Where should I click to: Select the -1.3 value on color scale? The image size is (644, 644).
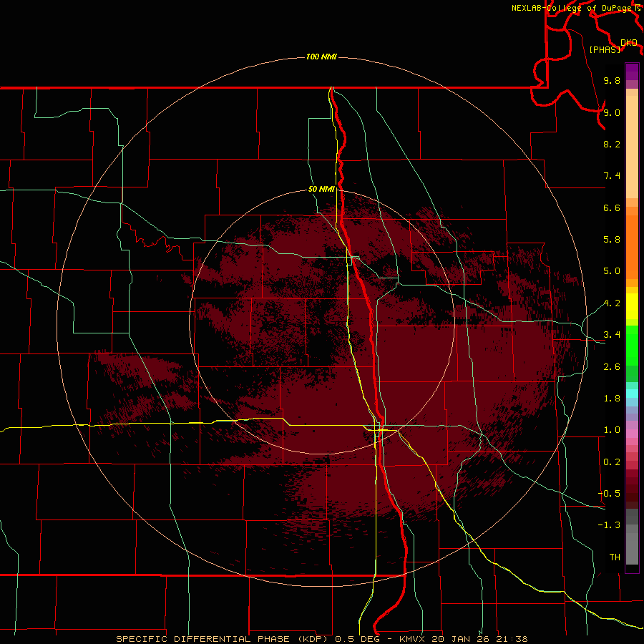tap(609, 525)
